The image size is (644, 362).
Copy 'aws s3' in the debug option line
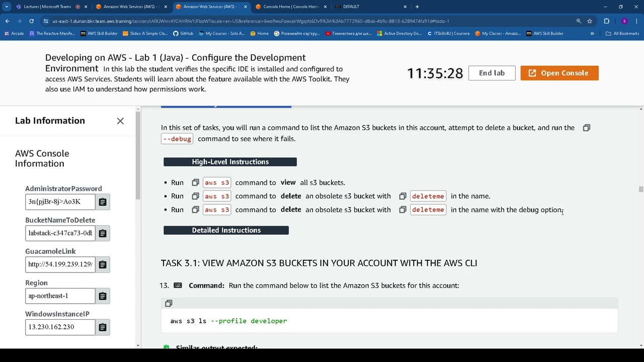pyautogui.click(x=195, y=210)
